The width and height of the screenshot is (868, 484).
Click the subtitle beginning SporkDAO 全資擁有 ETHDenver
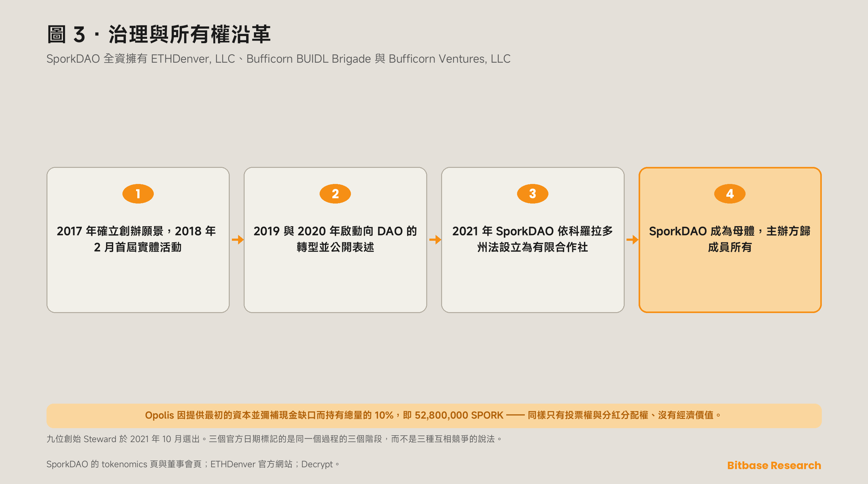click(x=278, y=59)
